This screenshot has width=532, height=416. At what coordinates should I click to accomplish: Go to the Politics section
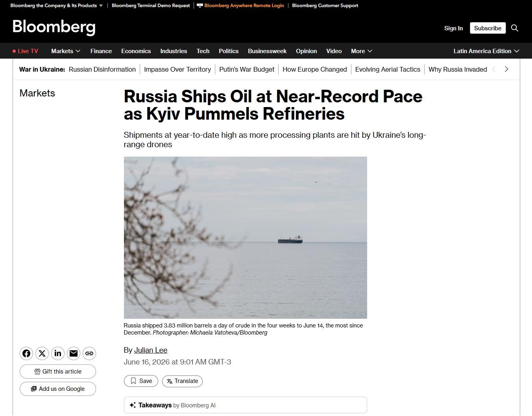[x=229, y=51]
